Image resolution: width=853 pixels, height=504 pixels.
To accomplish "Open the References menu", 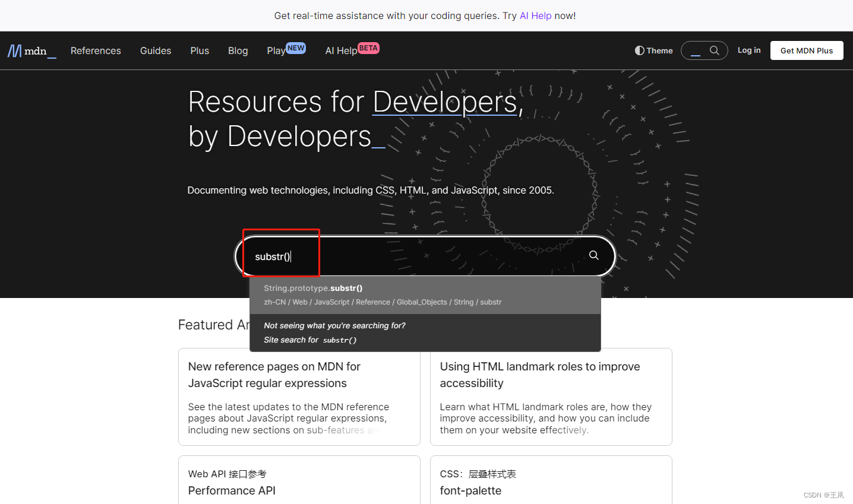I will pos(96,51).
